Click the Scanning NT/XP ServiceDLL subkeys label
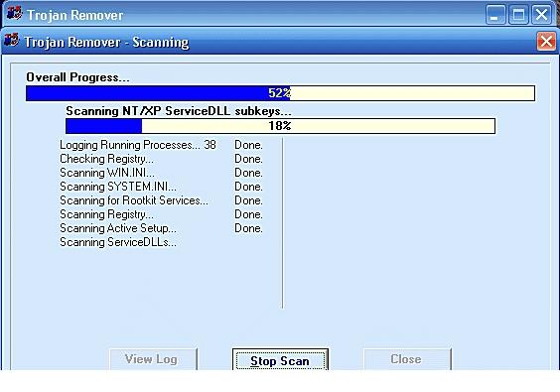 pyautogui.click(x=179, y=111)
